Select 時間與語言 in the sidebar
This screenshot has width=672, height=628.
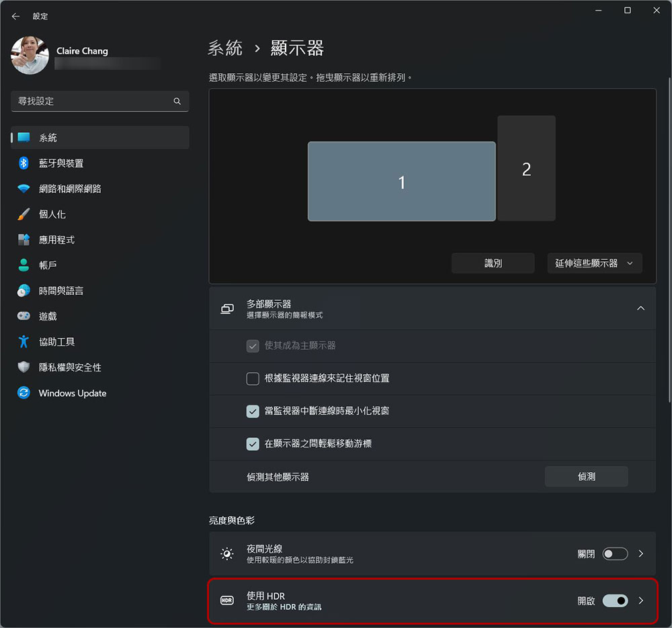pos(60,291)
